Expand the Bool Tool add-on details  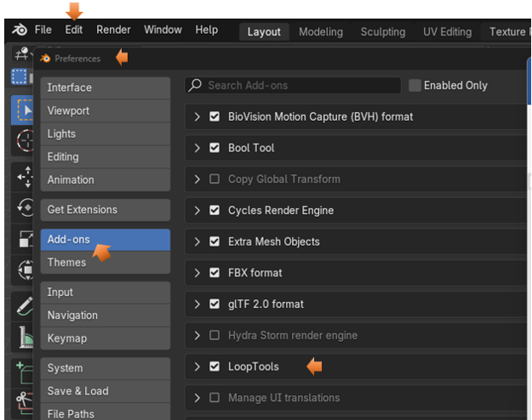(x=197, y=148)
